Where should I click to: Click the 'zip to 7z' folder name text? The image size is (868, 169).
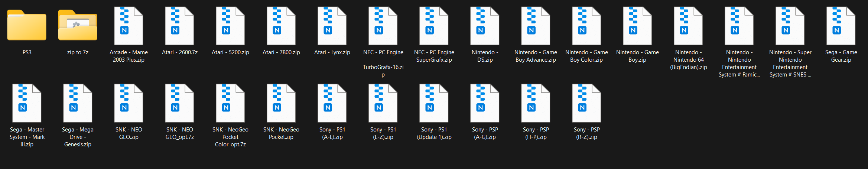(78, 52)
